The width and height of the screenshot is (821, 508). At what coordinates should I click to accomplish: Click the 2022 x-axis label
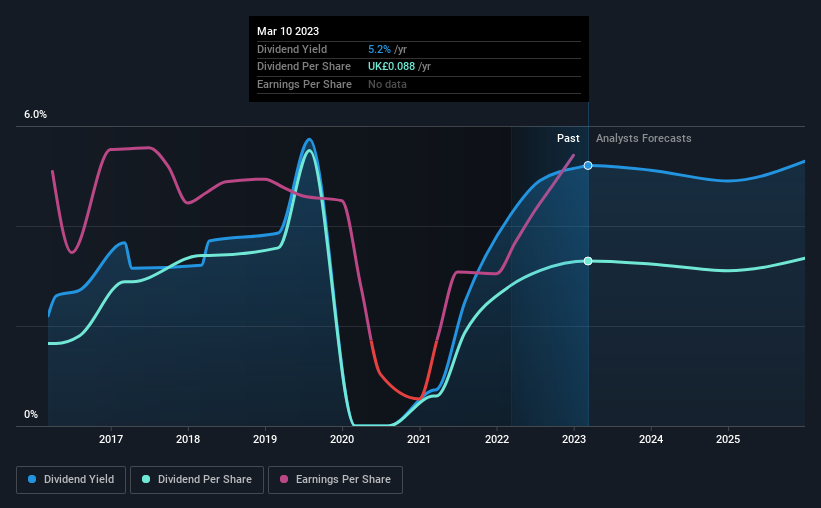(497, 439)
